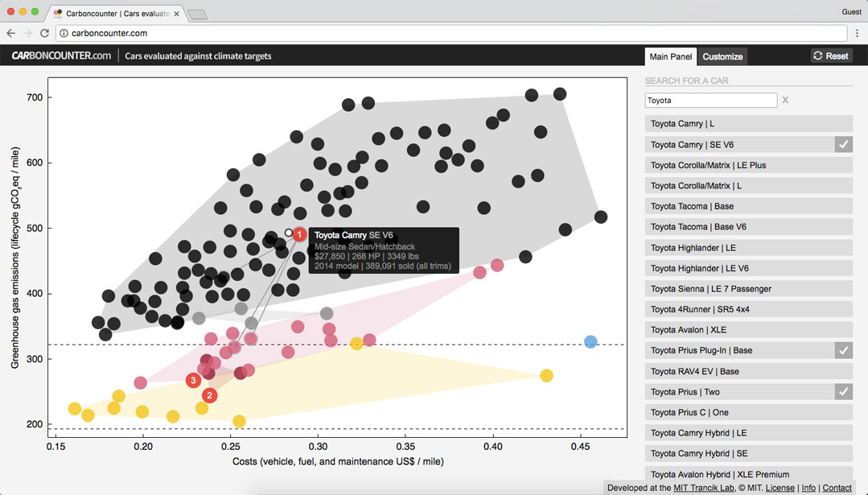Select Toyota Corolla/Matrix | L

(x=748, y=185)
